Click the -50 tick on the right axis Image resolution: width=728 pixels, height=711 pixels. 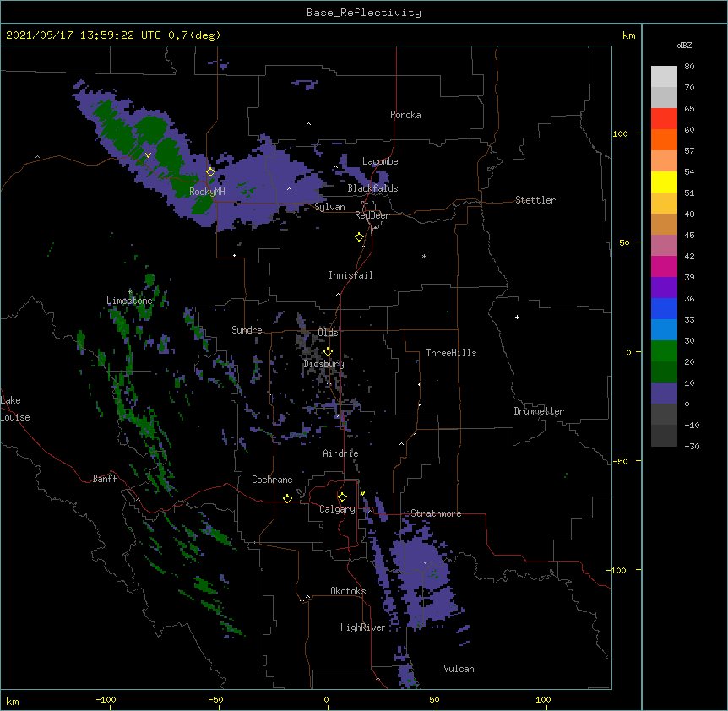pos(620,461)
